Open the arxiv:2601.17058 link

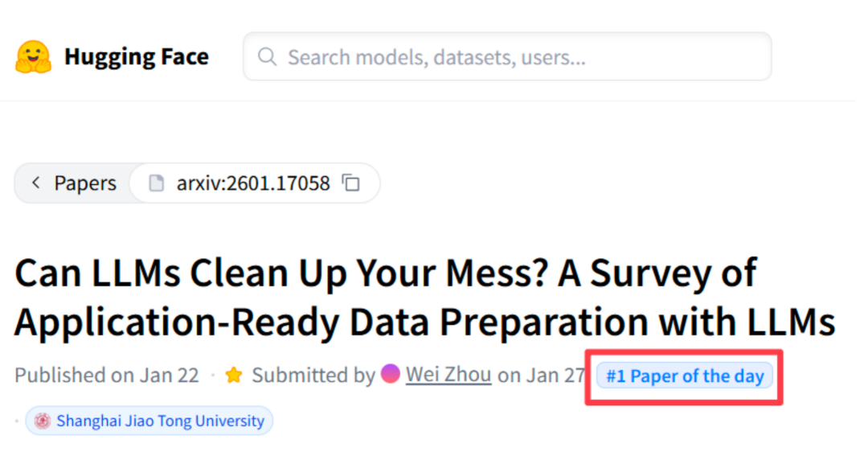click(252, 183)
